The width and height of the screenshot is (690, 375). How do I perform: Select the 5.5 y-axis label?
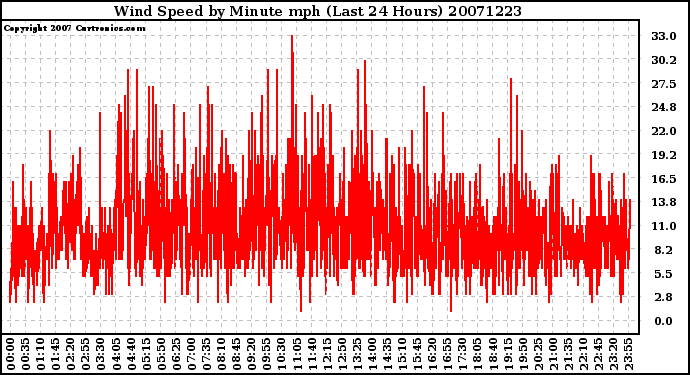point(664,274)
